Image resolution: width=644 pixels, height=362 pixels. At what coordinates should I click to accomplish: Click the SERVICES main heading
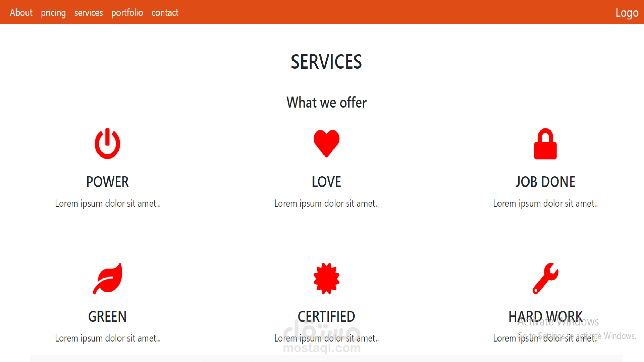click(x=326, y=62)
